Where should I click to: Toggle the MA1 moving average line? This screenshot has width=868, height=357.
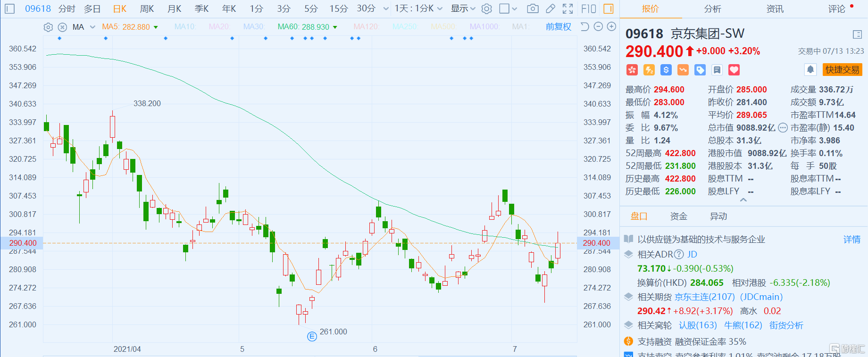(521, 27)
